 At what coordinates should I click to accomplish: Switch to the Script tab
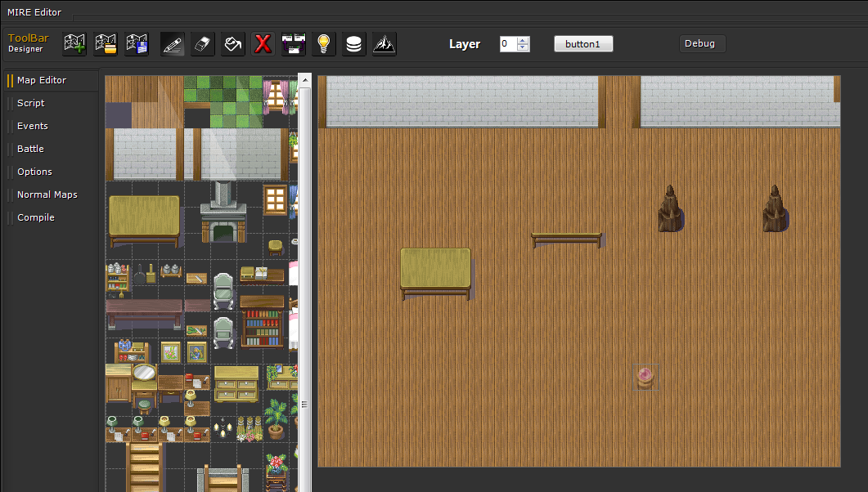31,103
